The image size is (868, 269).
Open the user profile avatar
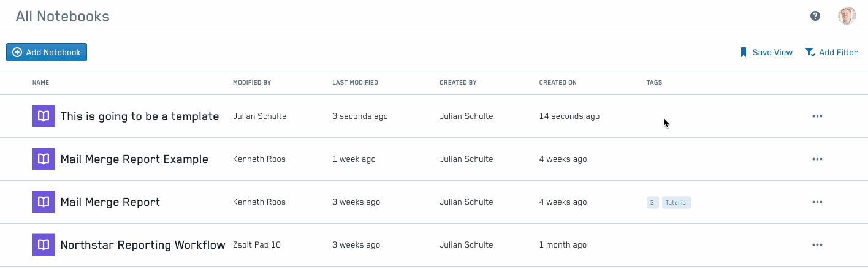(x=847, y=16)
